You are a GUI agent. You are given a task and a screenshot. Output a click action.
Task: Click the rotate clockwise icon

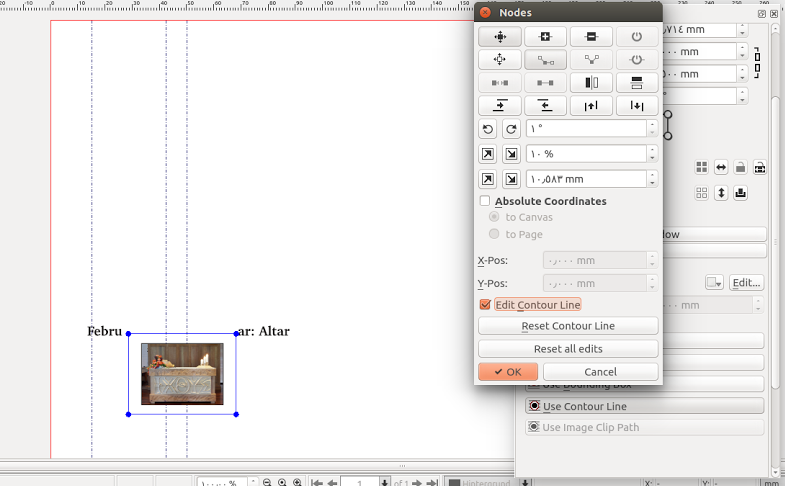pyautogui.click(x=511, y=129)
